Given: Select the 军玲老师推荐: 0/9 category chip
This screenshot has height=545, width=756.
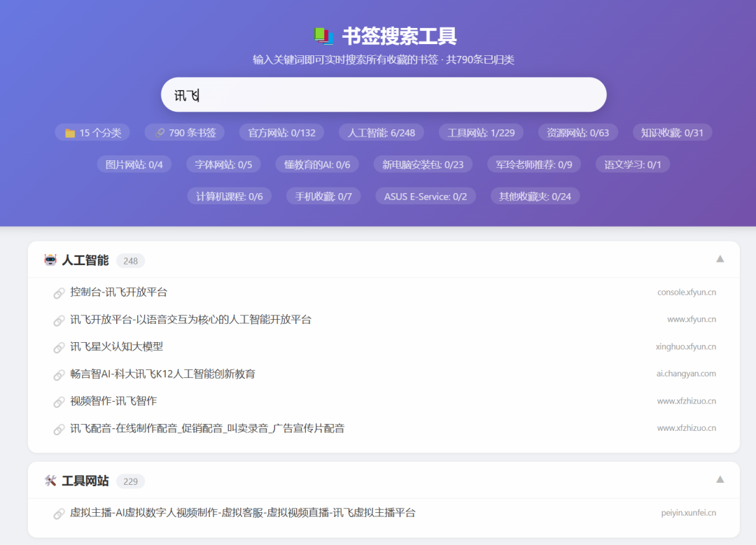Looking at the screenshot, I should [x=533, y=164].
